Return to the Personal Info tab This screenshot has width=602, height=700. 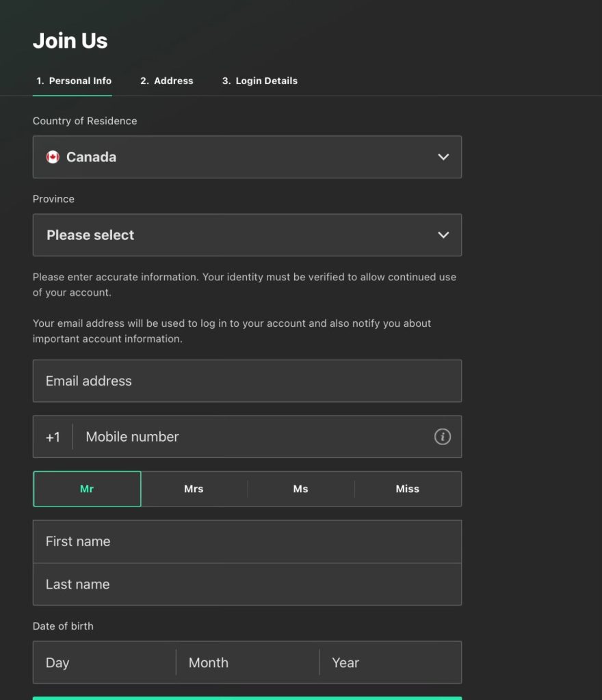[x=73, y=81]
